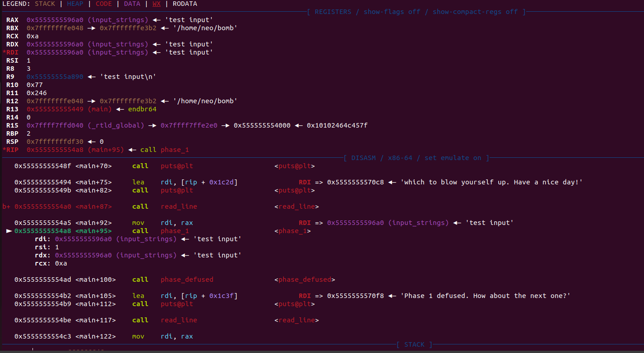The width and height of the screenshot is (644, 353).
Task: Click the underlined WX legend label
Action: point(156,4)
